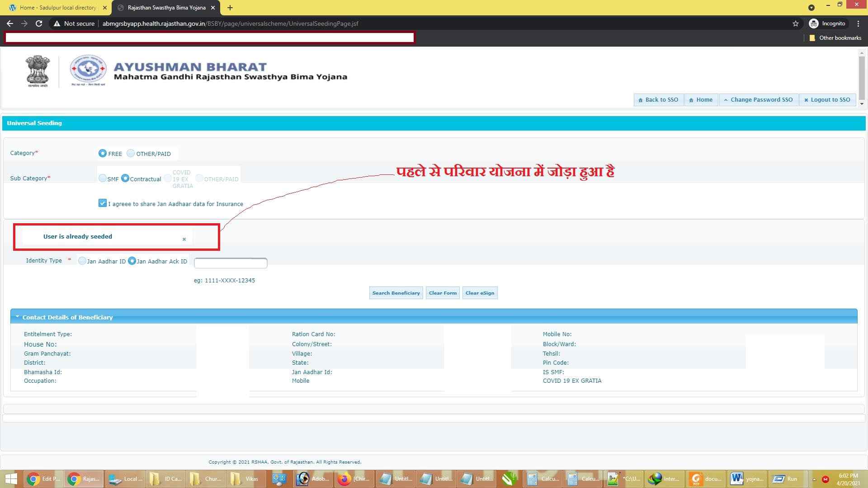
Task: Open the Internet Download Manager taskbar item
Action: pos(665,479)
